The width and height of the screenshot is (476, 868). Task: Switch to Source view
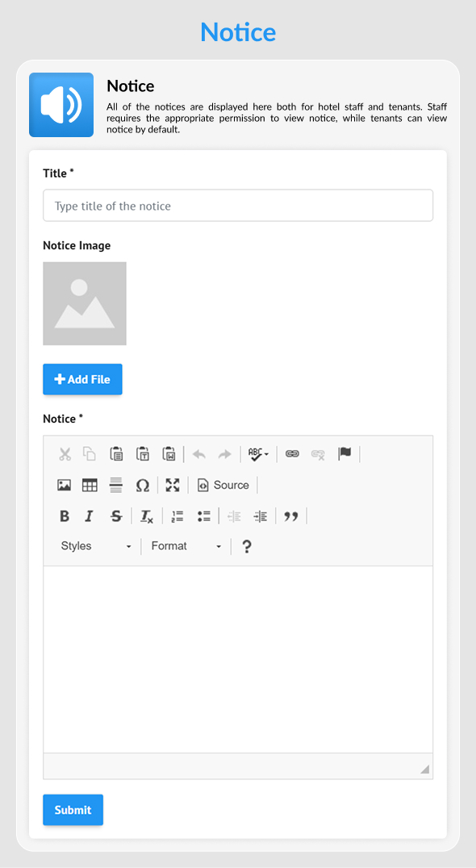coord(223,486)
